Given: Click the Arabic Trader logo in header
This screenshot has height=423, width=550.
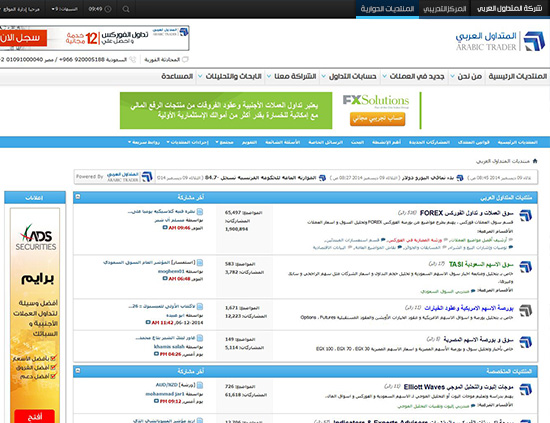Looking at the screenshot, I should coord(500,41).
